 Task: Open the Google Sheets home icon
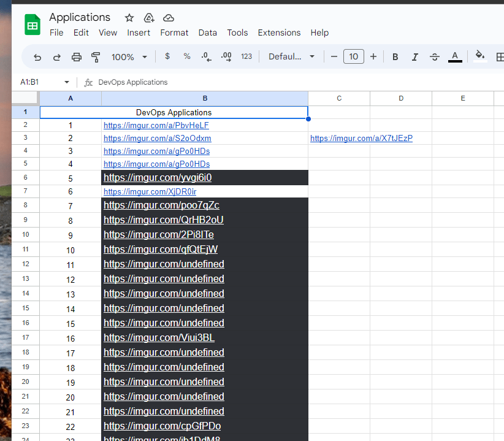[32, 25]
